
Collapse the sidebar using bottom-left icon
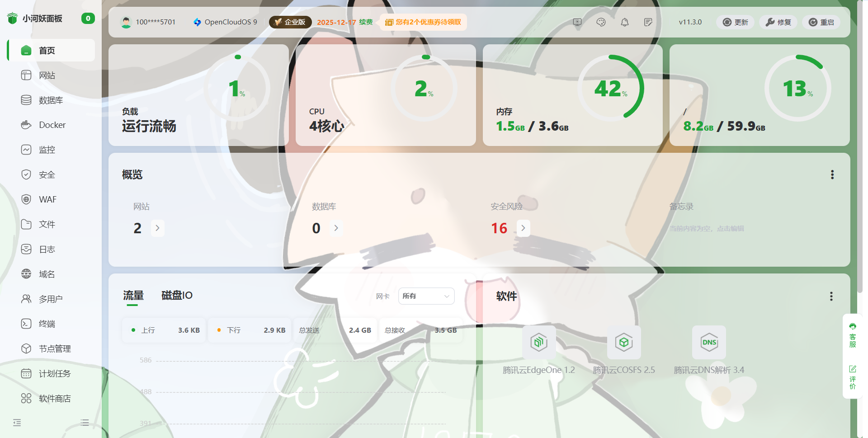17,423
